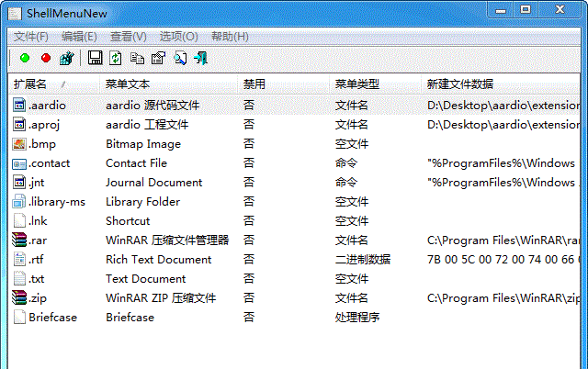
Task: Open the 文件(F) menu
Action: 30,37
